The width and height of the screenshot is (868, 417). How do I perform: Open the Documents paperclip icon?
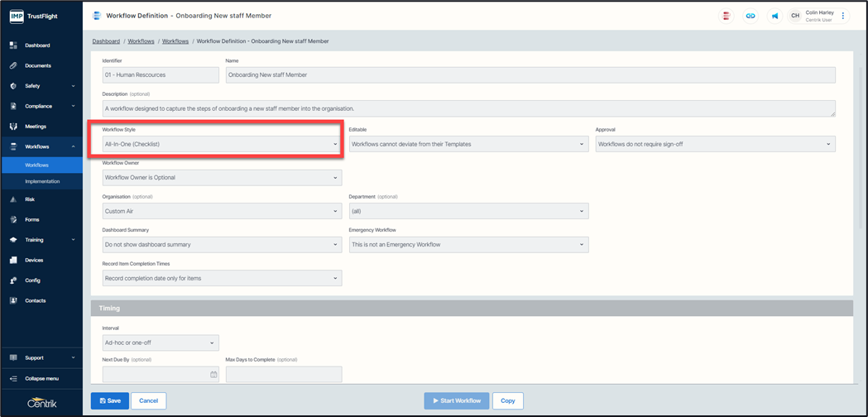click(x=13, y=65)
